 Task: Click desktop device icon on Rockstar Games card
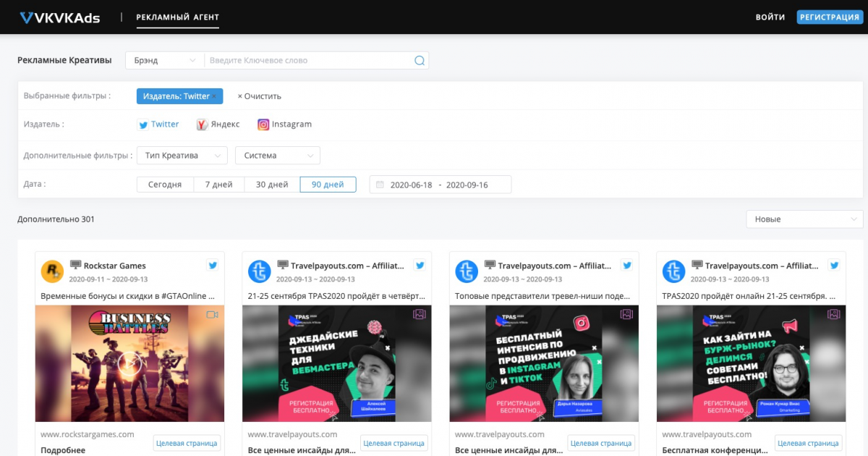point(75,265)
